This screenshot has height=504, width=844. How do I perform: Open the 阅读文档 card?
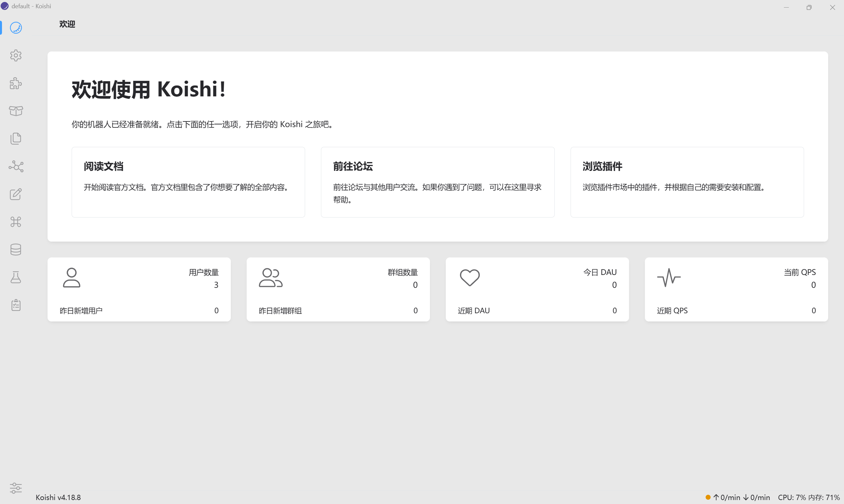[x=188, y=182]
